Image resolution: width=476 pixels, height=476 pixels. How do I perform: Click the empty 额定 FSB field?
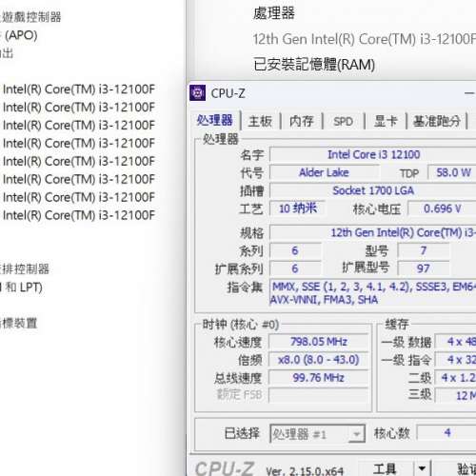click(x=319, y=395)
